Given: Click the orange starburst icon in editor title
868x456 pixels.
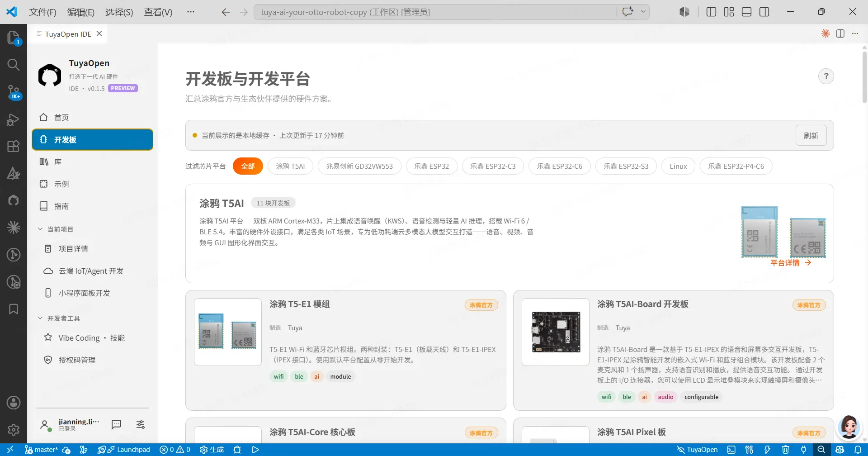Looking at the screenshot, I should [x=826, y=33].
